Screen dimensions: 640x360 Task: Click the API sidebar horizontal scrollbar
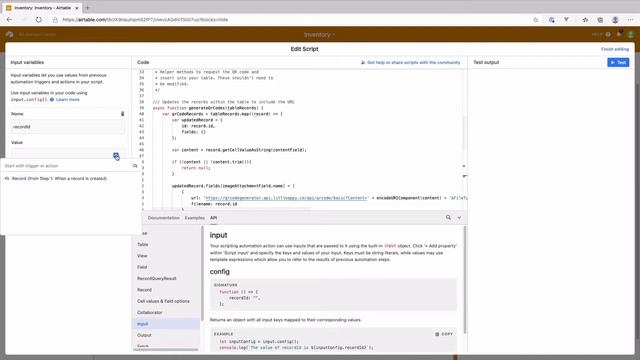pos(166,350)
